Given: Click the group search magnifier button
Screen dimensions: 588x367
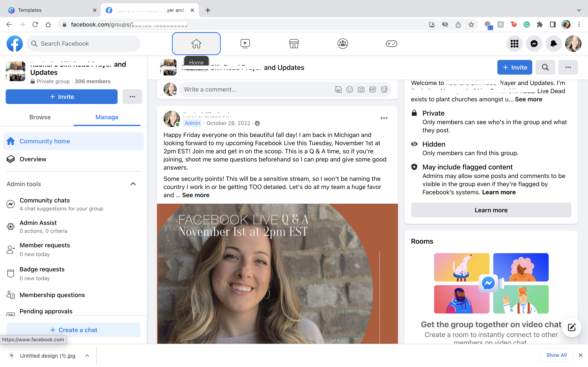Looking at the screenshot, I should 545,67.
